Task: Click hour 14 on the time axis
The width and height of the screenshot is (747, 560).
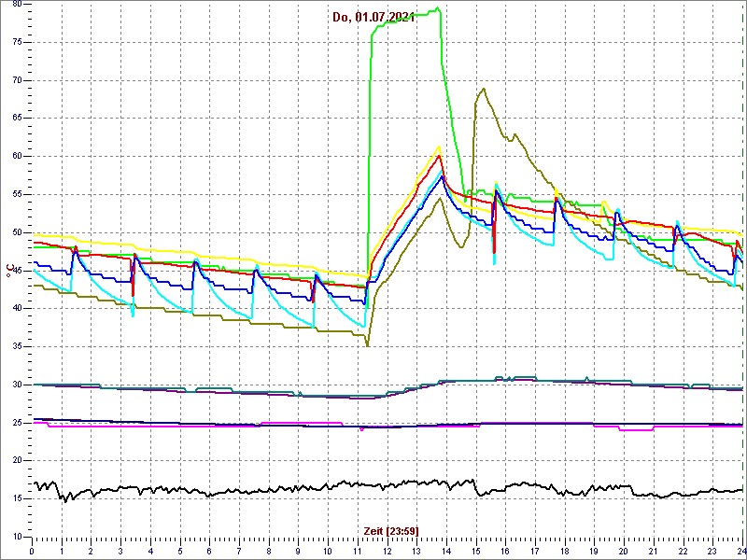Action: pyautogui.click(x=446, y=552)
